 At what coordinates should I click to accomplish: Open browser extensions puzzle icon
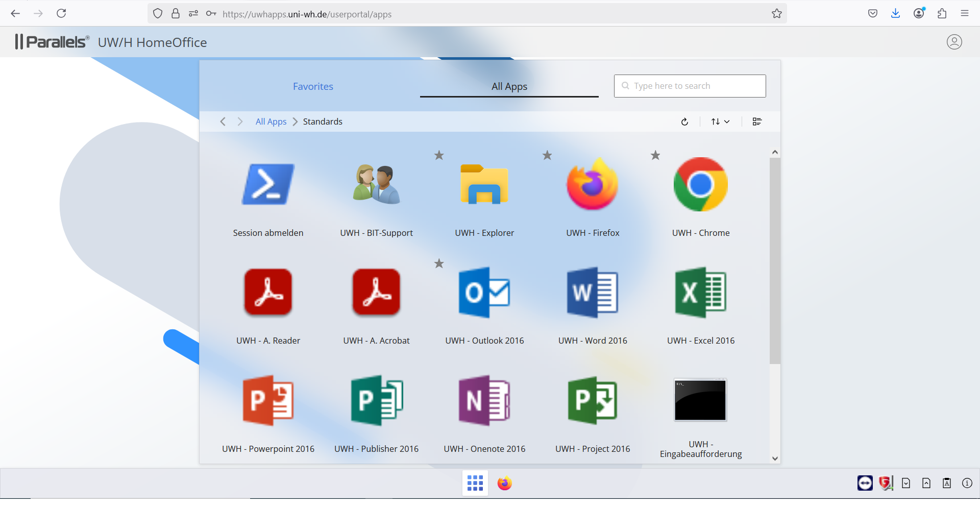(942, 14)
